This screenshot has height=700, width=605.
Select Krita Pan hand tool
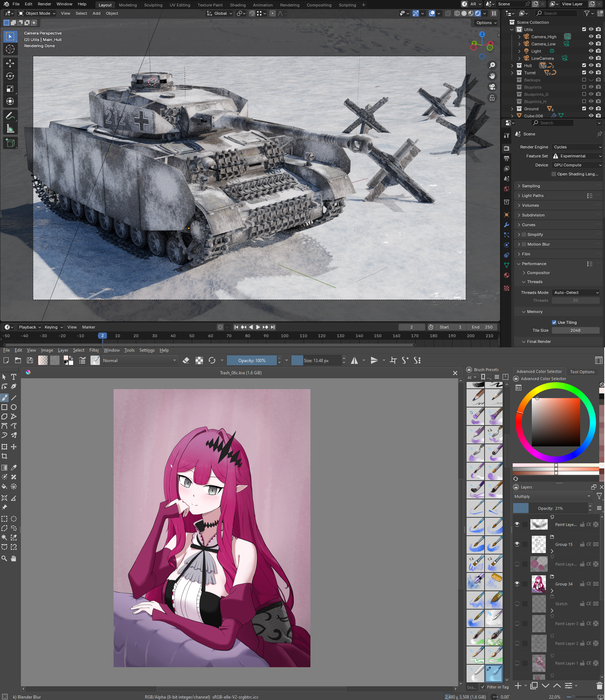point(14,558)
